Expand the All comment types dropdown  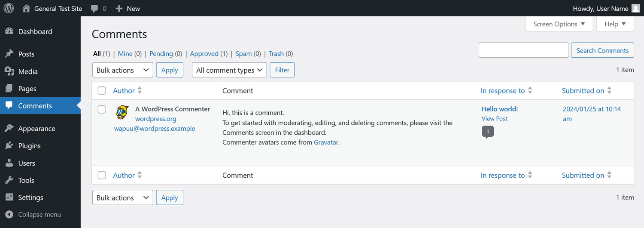point(229,70)
